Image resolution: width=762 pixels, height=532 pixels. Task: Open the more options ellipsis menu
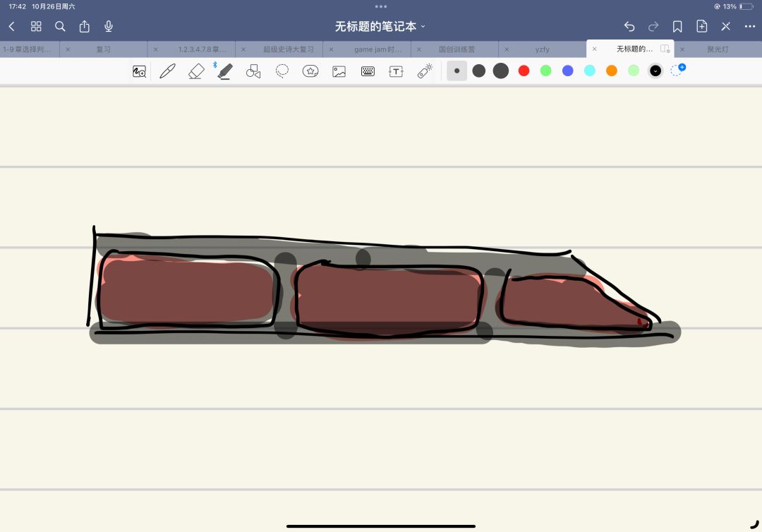[x=749, y=26]
